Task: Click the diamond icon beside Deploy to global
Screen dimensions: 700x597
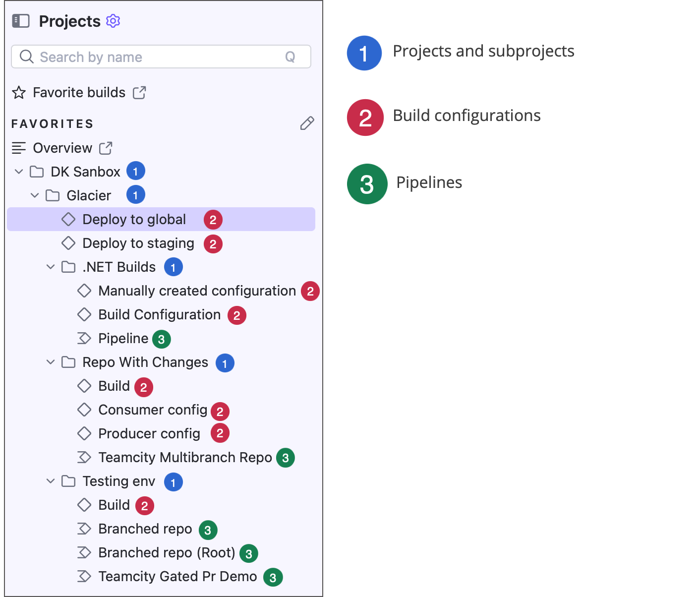Action: click(68, 219)
